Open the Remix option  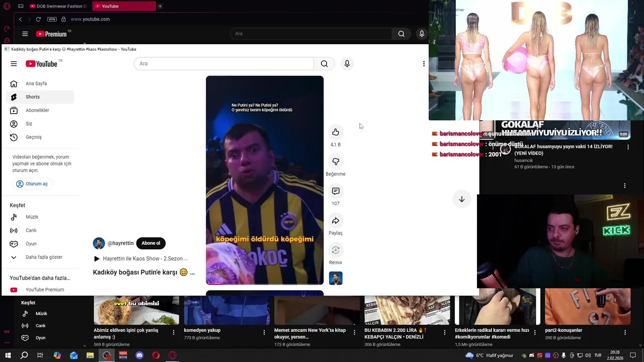tap(336, 250)
